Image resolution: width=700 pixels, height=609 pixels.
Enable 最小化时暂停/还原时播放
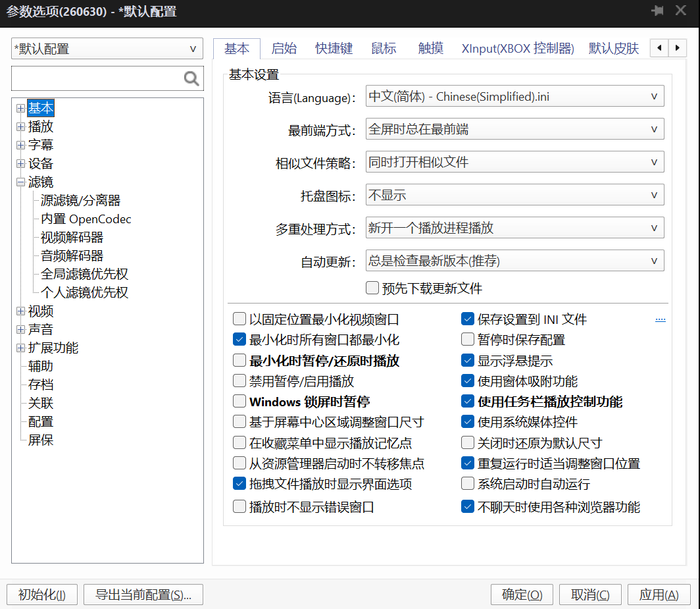tap(239, 360)
